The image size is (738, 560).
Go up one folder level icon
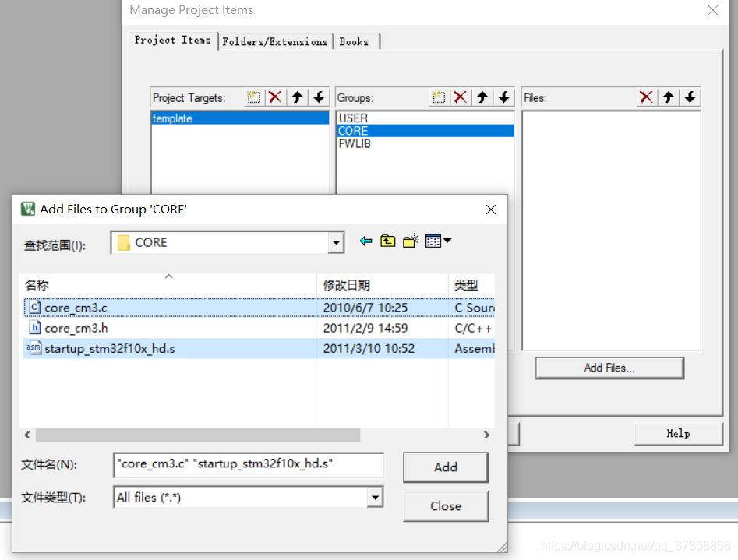coord(388,241)
